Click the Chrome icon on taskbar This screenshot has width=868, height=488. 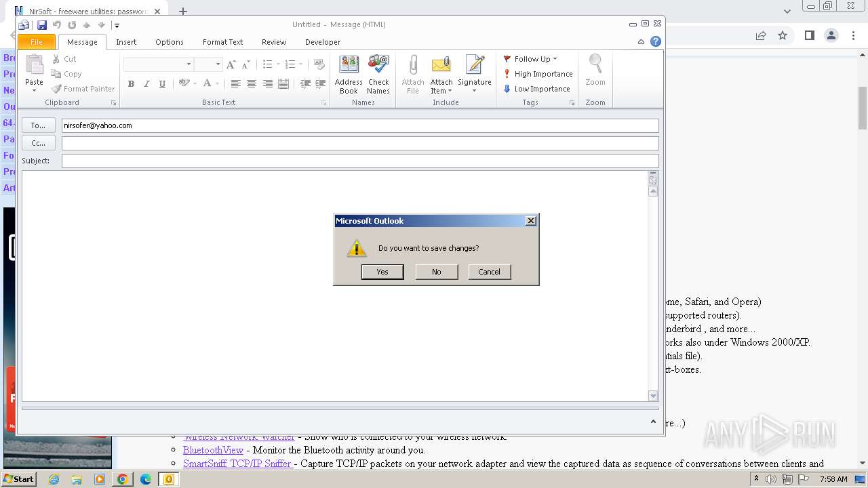[123, 479]
